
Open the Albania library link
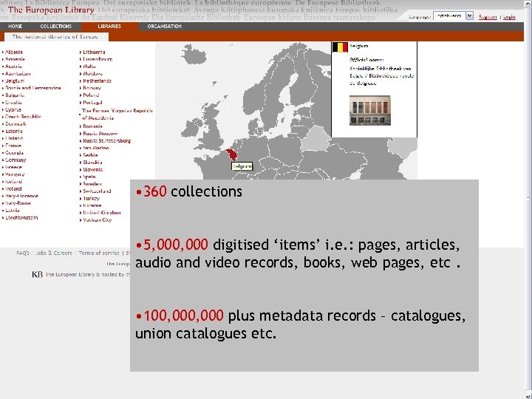click(x=14, y=52)
